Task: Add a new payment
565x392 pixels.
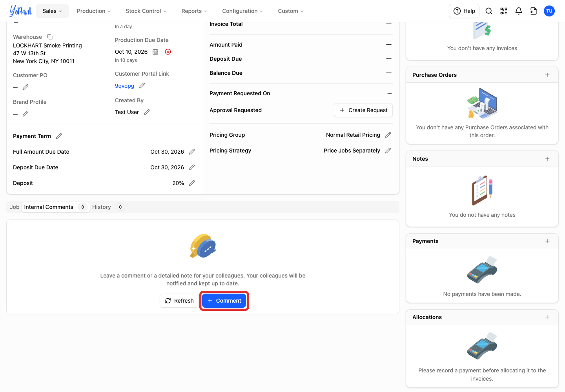Action: 547,241
